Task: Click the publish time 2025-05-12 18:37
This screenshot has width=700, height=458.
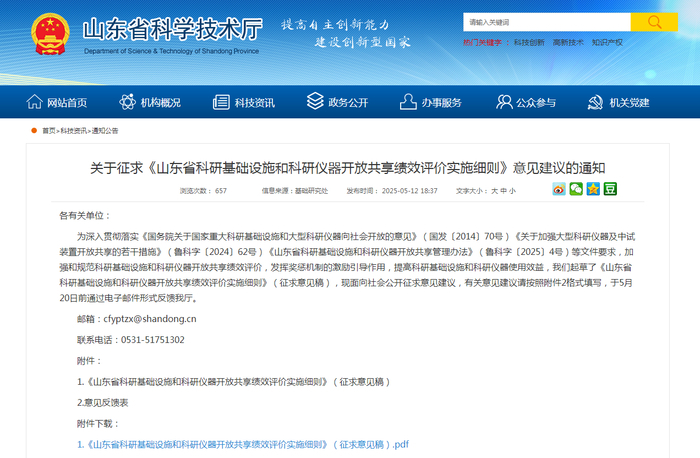Action: click(x=409, y=191)
